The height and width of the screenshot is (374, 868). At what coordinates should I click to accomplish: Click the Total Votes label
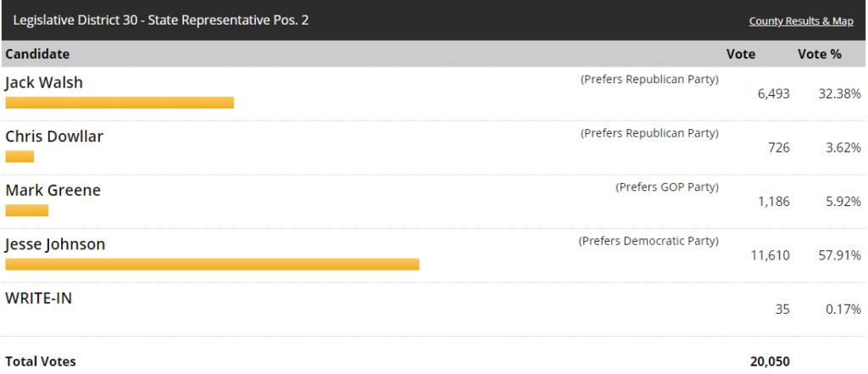(41, 361)
